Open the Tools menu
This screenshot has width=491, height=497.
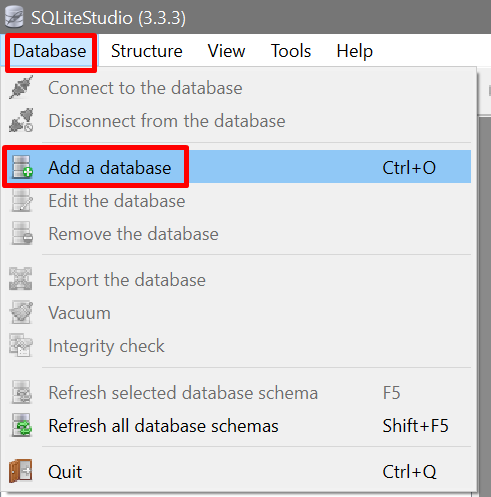click(291, 51)
